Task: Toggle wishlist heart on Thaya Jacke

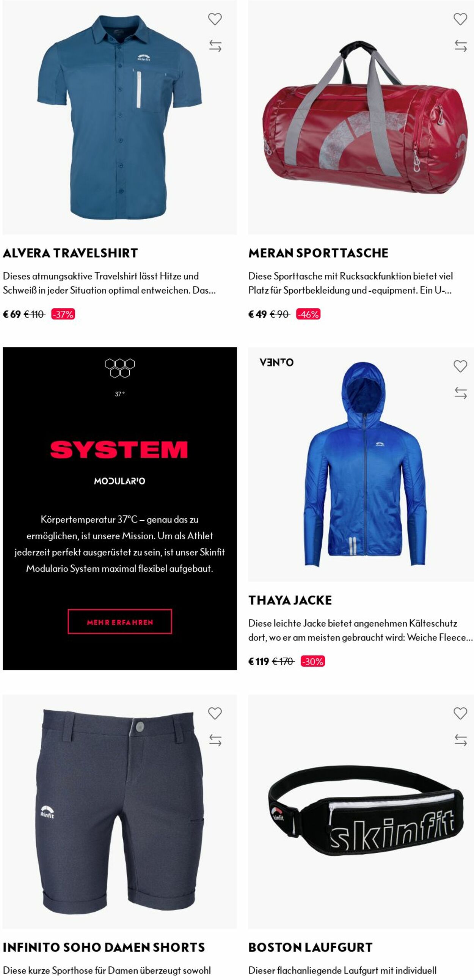Action: [460, 367]
